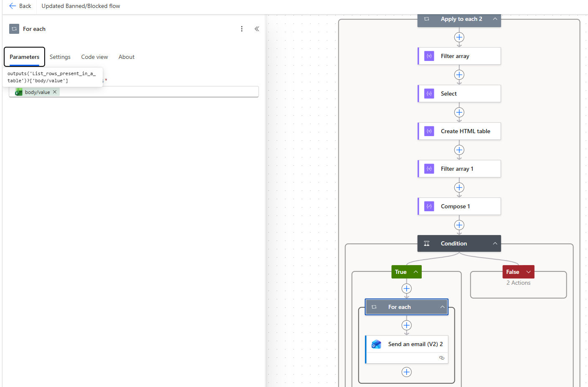
Task: Collapse the True branch
Action: tap(416, 272)
